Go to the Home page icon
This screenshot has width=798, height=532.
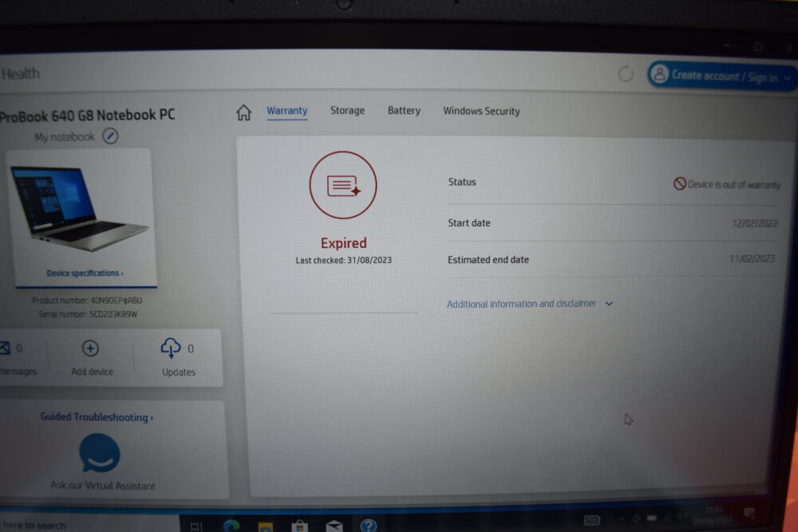pyautogui.click(x=243, y=112)
